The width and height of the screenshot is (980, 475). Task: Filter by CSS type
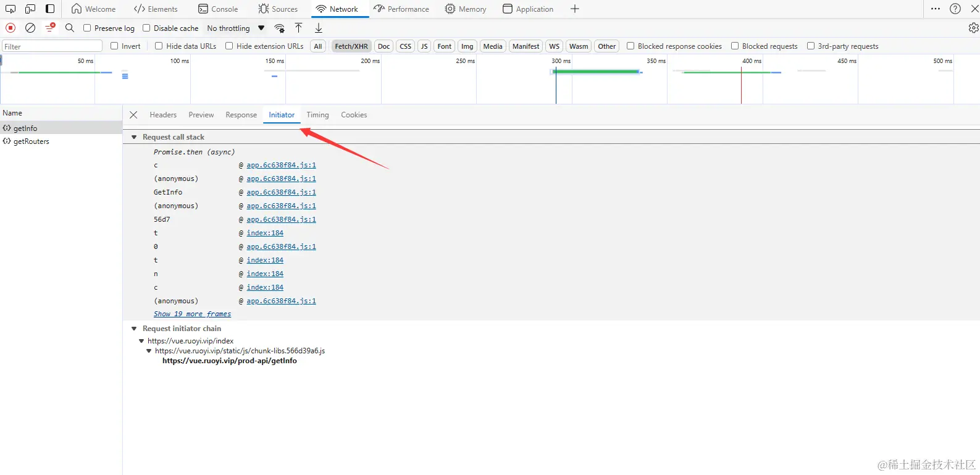pos(406,46)
